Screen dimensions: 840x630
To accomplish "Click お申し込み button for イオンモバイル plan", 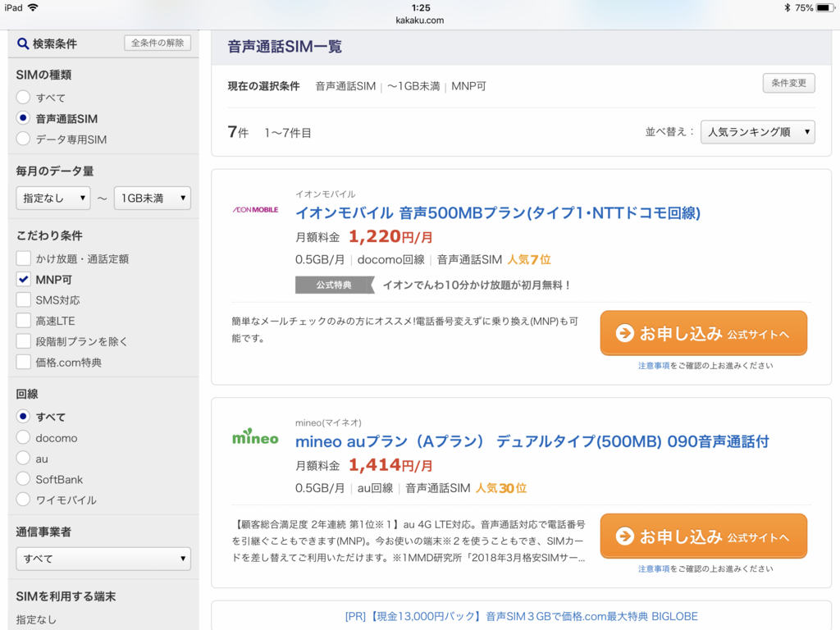I will (x=703, y=333).
